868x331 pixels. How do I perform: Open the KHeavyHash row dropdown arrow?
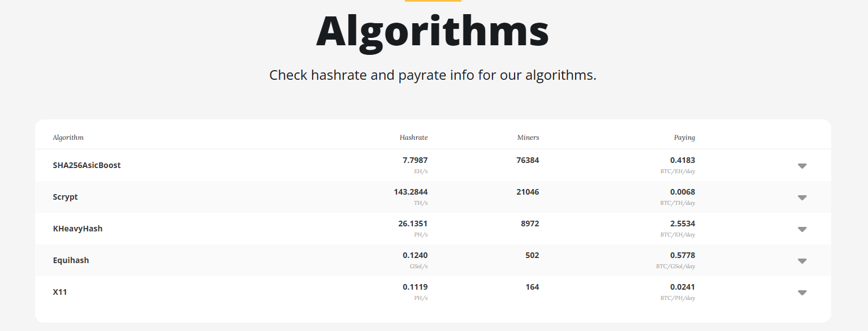coord(802,229)
